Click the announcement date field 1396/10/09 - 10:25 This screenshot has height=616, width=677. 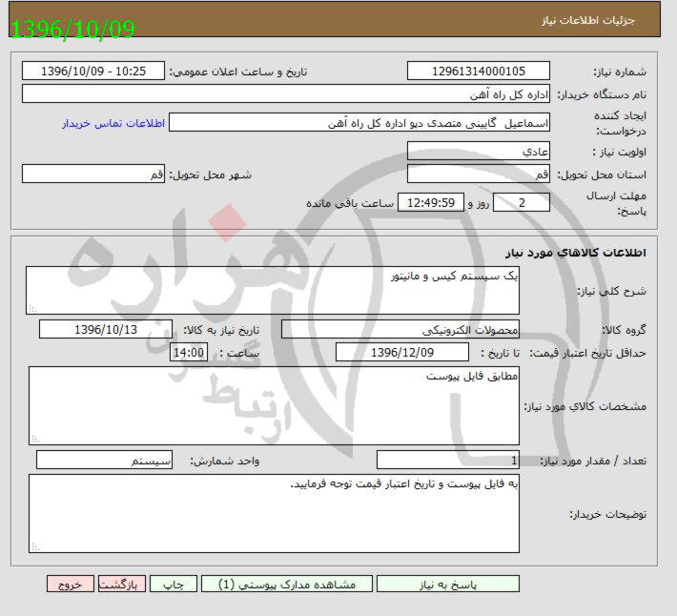pyautogui.click(x=93, y=71)
